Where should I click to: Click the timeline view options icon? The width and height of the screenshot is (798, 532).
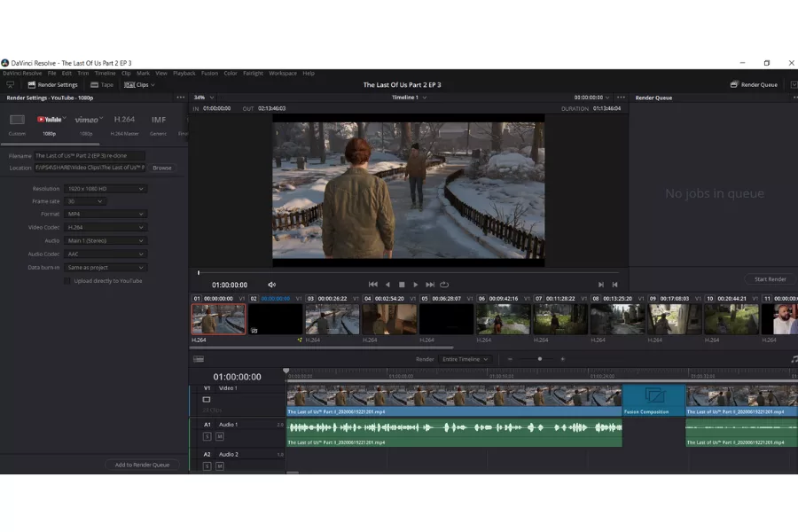199,359
